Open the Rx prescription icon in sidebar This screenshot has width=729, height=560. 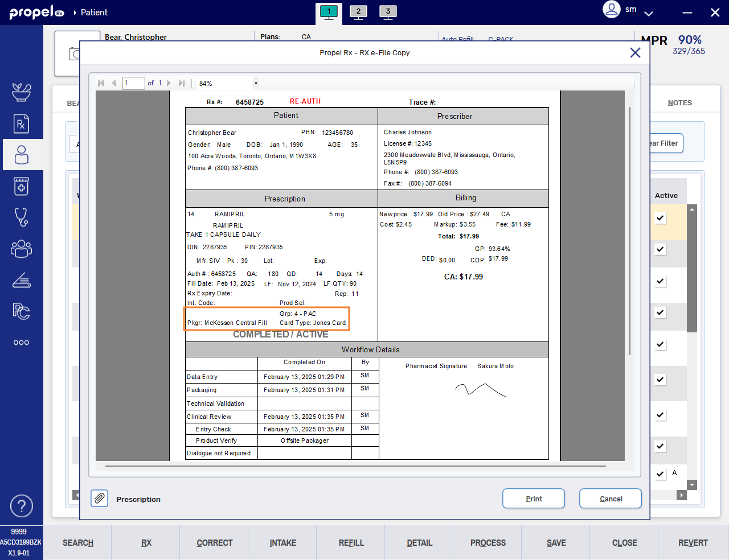[21, 123]
